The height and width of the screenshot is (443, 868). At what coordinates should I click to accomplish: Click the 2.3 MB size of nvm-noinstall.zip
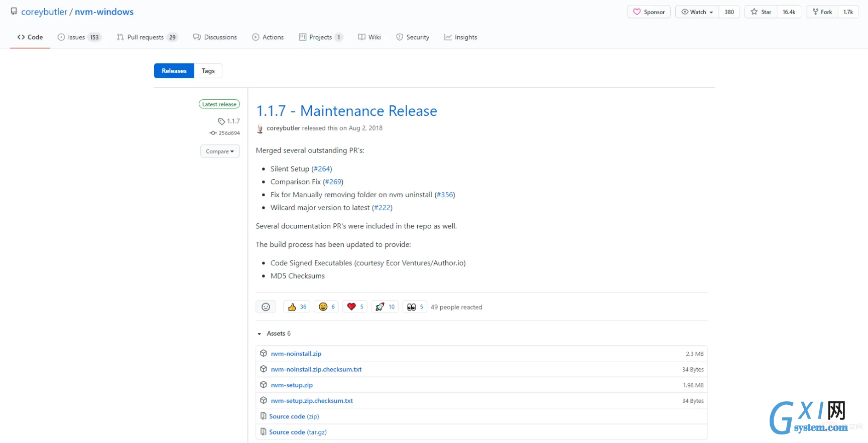(x=695, y=354)
